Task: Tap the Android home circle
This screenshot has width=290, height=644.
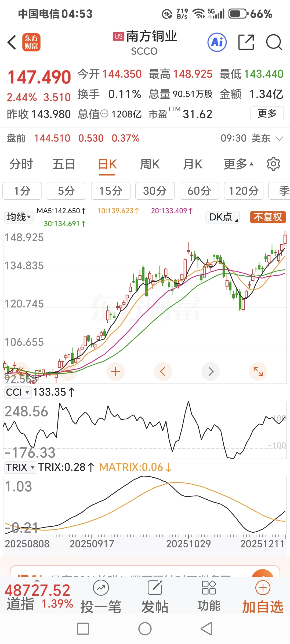Action: 145,629
